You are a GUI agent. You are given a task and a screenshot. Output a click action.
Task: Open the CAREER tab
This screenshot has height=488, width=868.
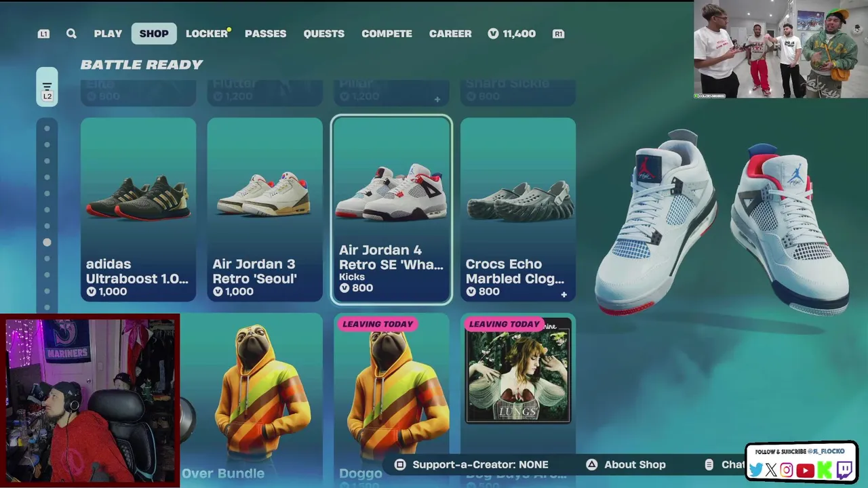coord(450,33)
